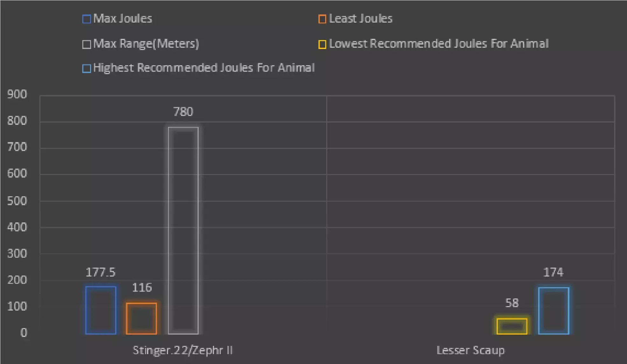The height and width of the screenshot is (364, 627).
Task: Click the light blue Highest Recommended bar
Action: point(553,311)
